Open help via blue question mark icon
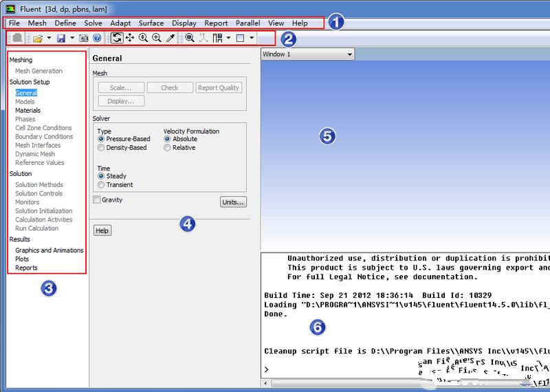 click(97, 38)
